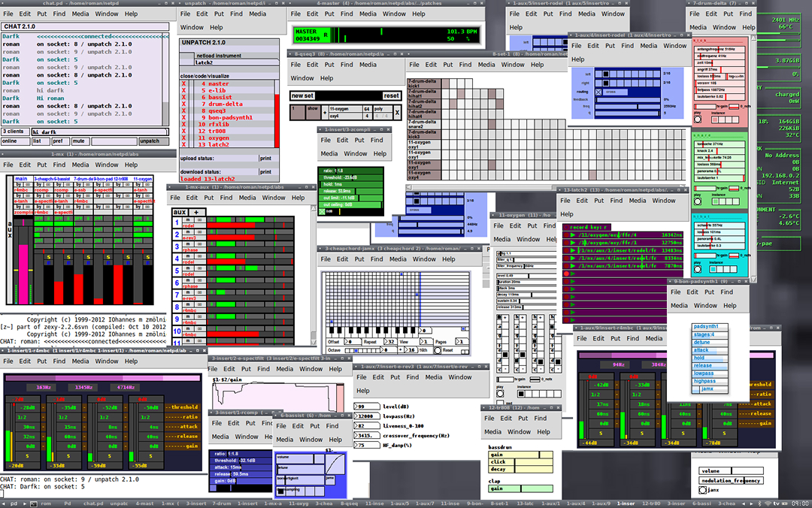Click the Bluetooth icon in the system tray
812x508 pixels.
[761, 503]
